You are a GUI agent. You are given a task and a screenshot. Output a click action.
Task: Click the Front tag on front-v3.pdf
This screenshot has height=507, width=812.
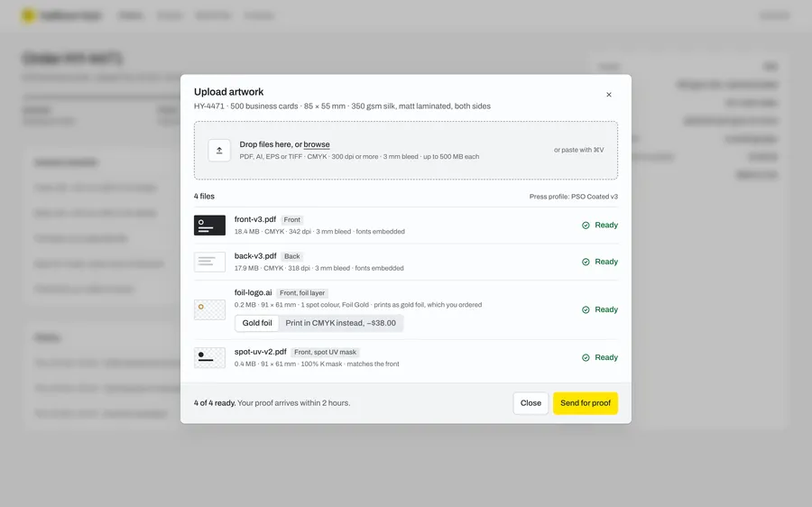[292, 219]
